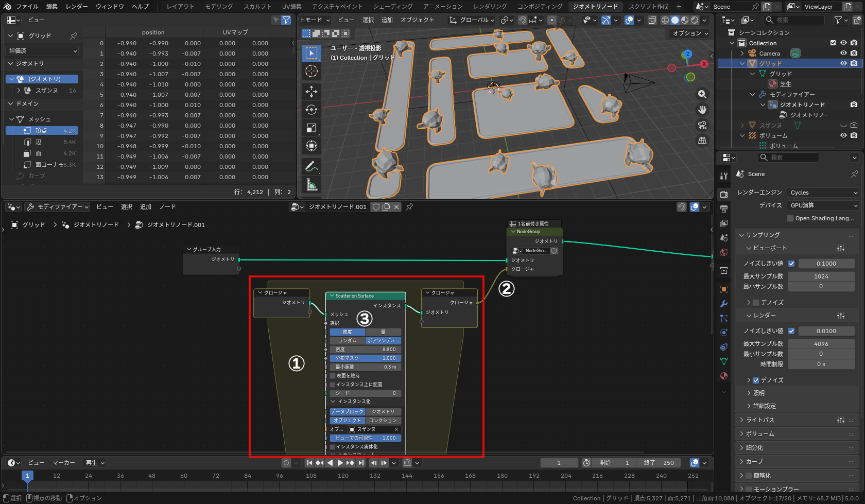
Task: Uncheck the viewport noise threshold checkbox
Action: click(791, 264)
